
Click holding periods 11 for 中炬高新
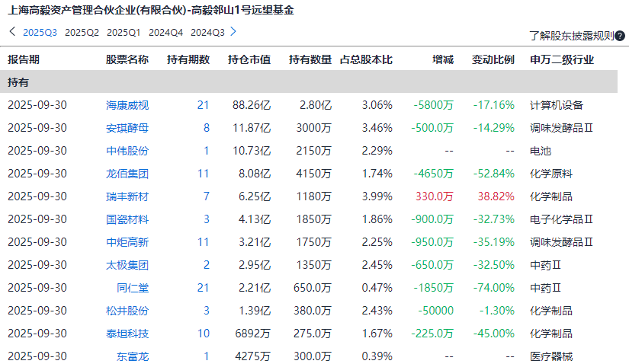tap(204, 242)
